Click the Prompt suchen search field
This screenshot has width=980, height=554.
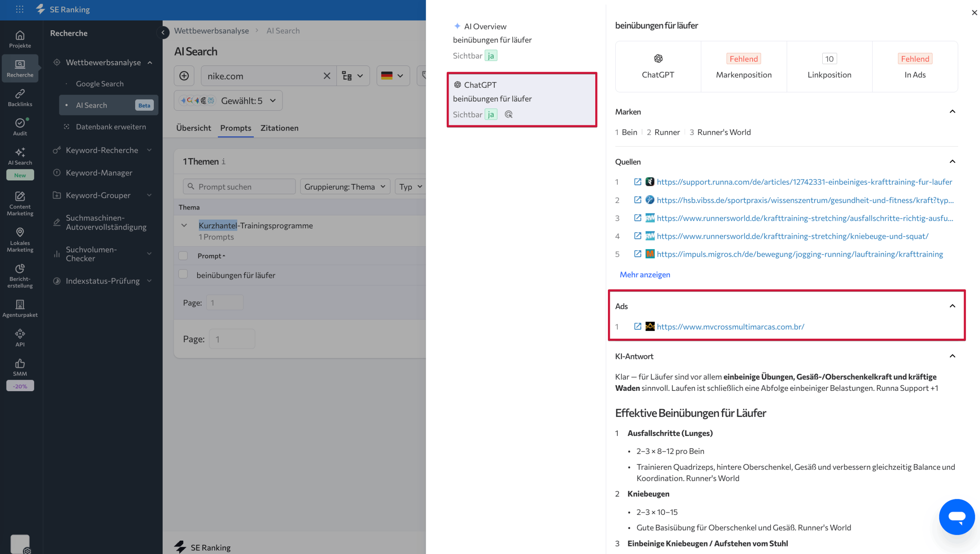click(x=239, y=187)
